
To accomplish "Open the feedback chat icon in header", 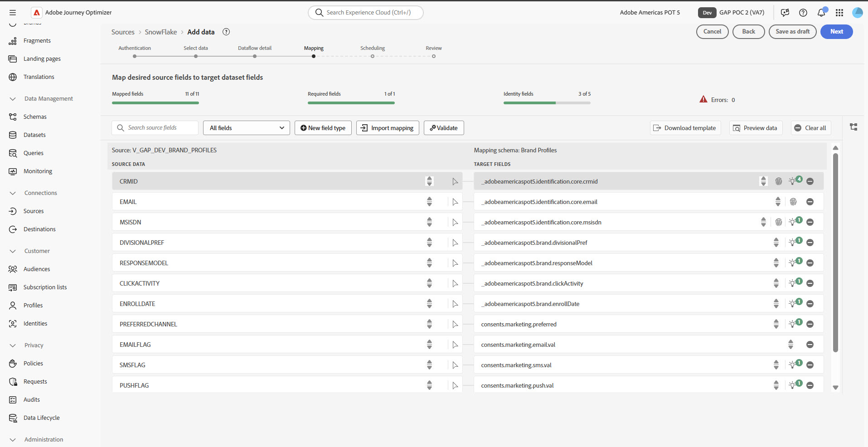I will coord(785,13).
